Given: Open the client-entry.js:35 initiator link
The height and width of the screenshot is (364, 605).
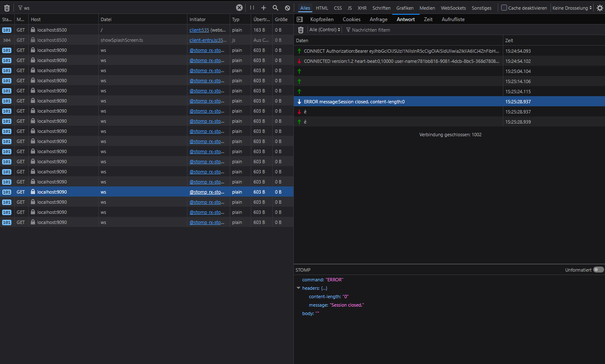Looking at the screenshot, I should (x=208, y=40).
